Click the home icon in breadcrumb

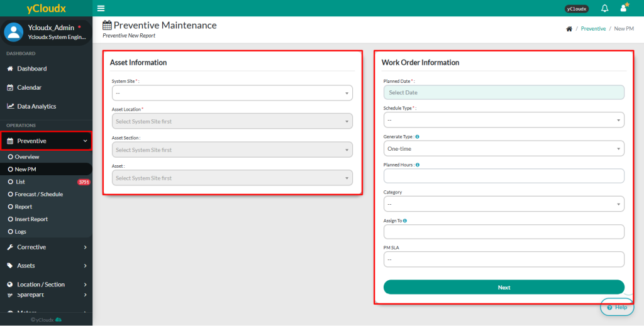pyautogui.click(x=569, y=29)
